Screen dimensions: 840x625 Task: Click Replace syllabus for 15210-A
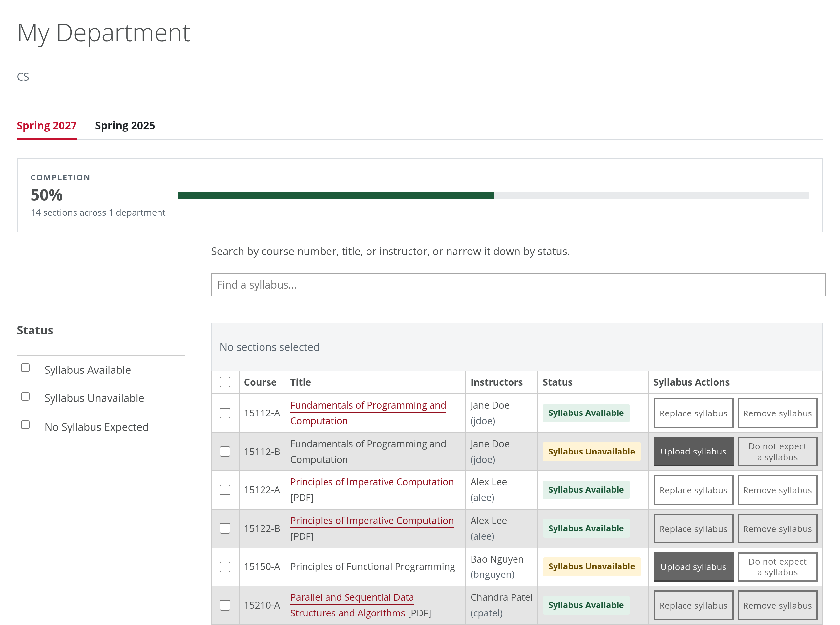pyautogui.click(x=693, y=605)
